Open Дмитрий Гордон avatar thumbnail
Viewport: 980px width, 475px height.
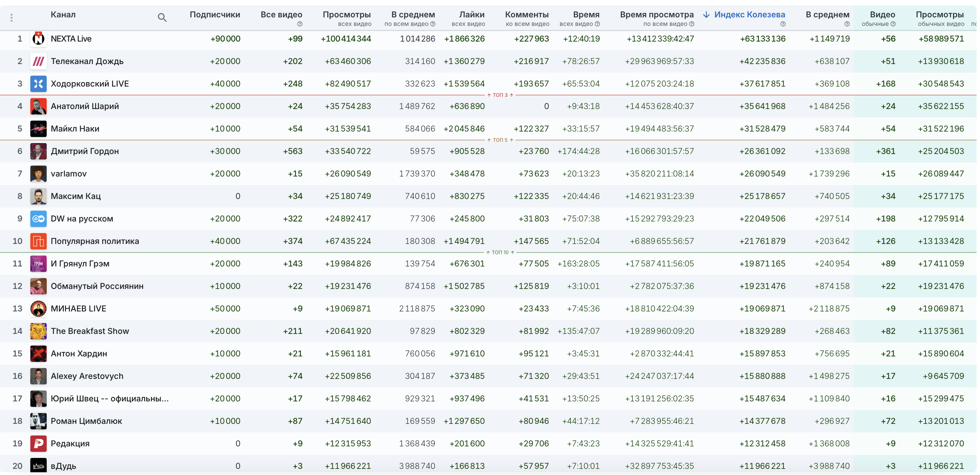pyautogui.click(x=39, y=151)
